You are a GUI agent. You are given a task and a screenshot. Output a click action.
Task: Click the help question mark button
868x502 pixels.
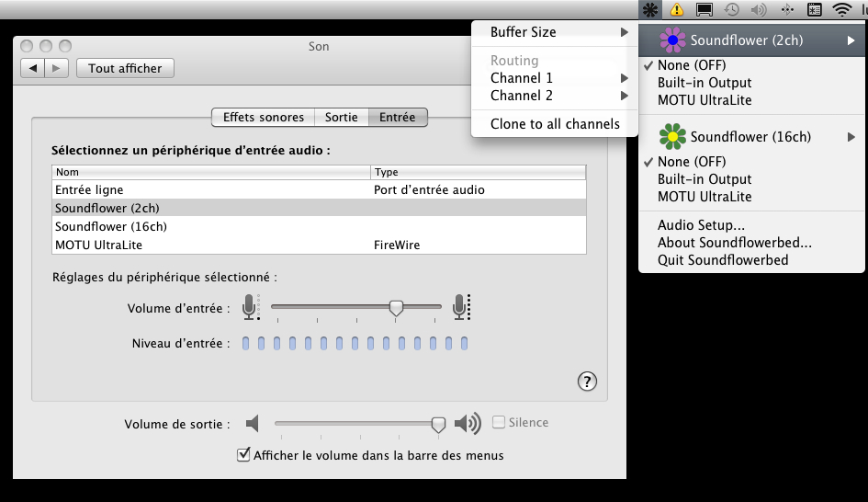(x=588, y=382)
